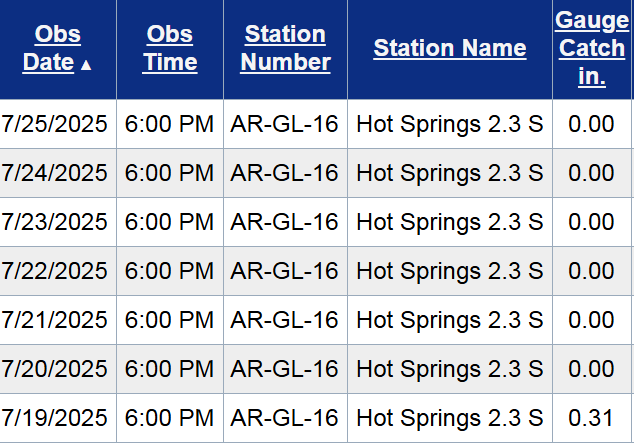Select the 7/25/2025 date cell
This screenshot has width=634, height=443.
click(x=55, y=124)
